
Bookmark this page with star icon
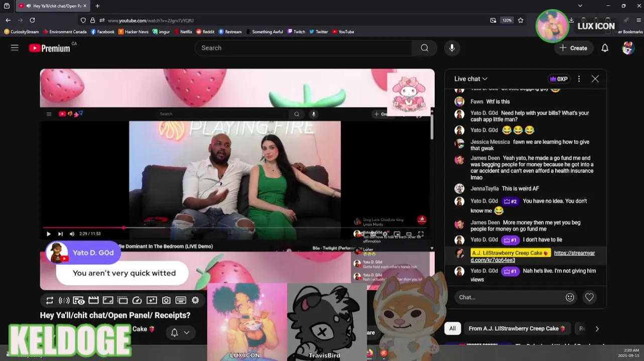tap(521, 20)
